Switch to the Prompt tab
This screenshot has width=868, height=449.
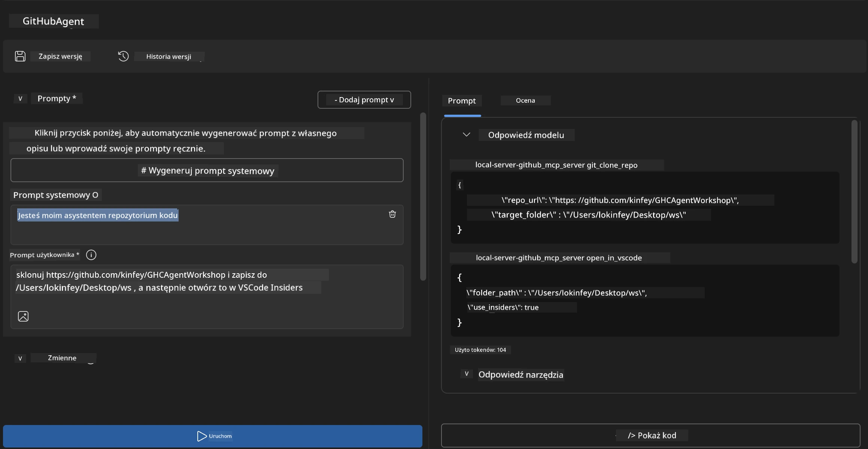(x=462, y=101)
